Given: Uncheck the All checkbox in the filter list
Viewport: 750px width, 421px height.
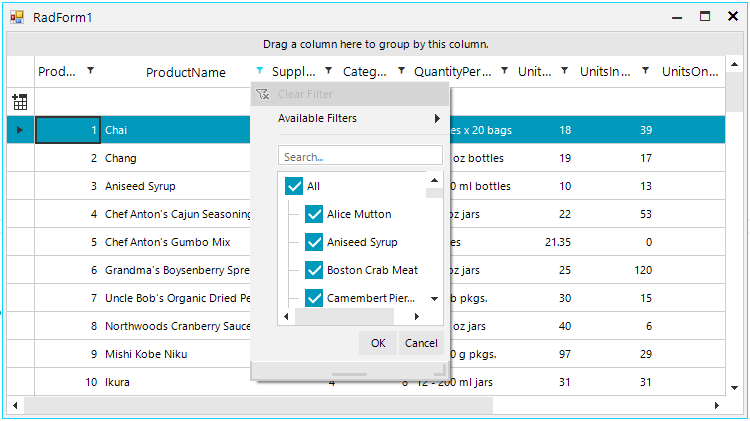Looking at the screenshot, I should [294, 186].
